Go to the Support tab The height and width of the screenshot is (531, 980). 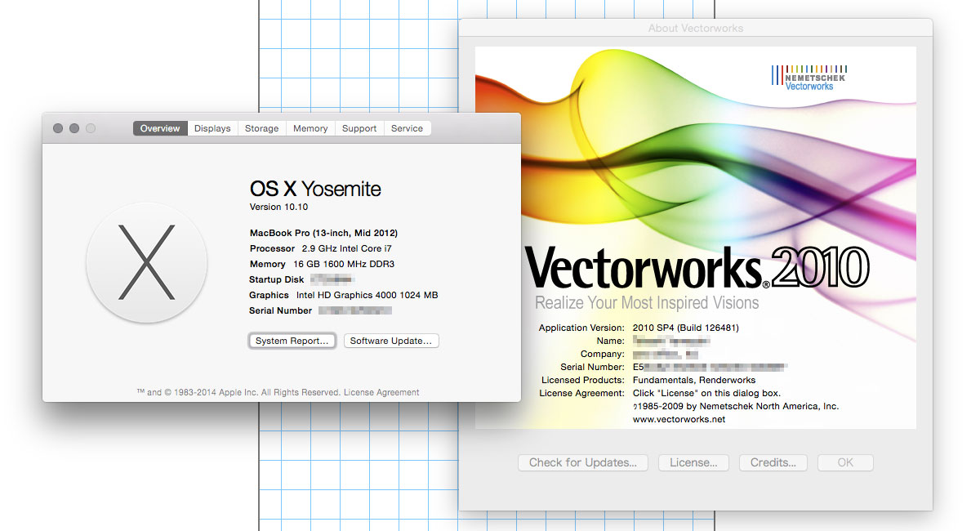coord(359,128)
